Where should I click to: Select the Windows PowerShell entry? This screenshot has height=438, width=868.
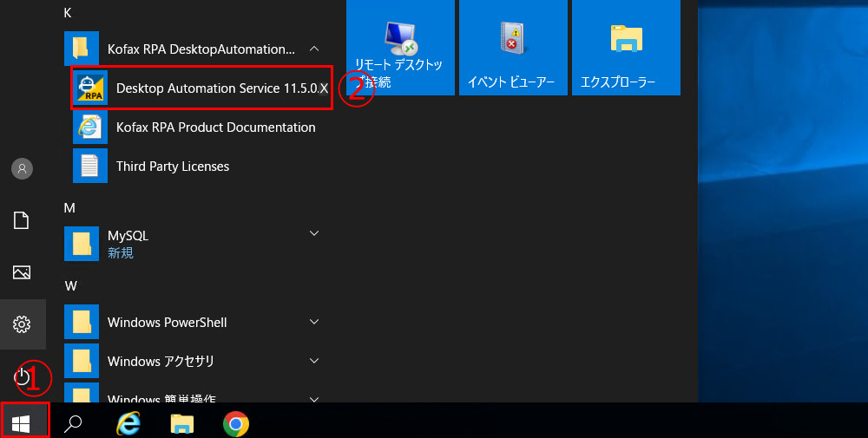click(198, 322)
